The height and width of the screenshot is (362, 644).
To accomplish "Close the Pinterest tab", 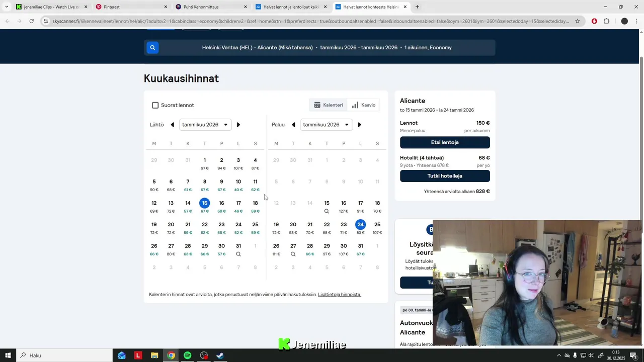I will 166,7.
